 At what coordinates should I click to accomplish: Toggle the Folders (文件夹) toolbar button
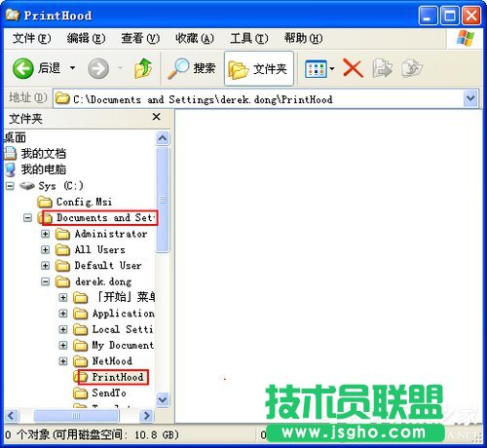(259, 69)
